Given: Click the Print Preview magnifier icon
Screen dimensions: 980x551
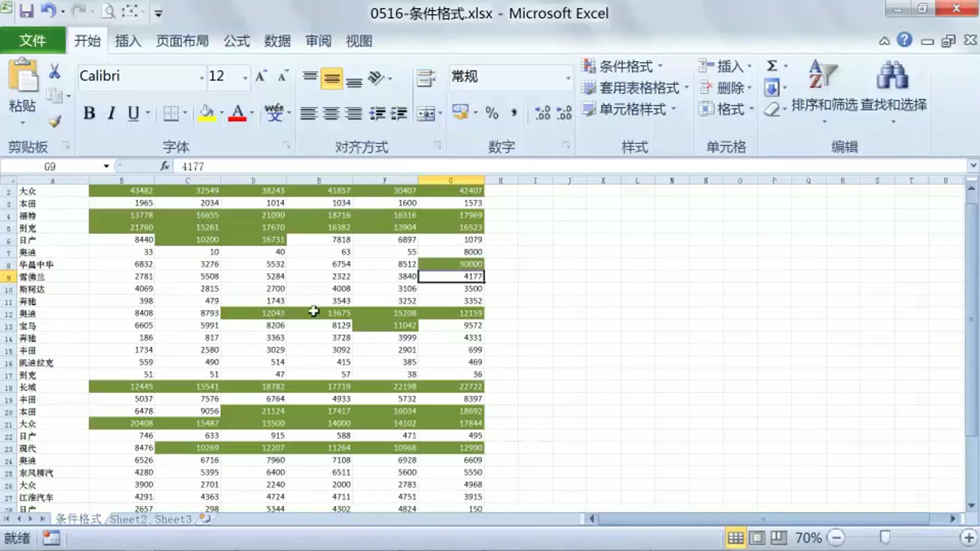Looking at the screenshot, I should coord(108,11).
